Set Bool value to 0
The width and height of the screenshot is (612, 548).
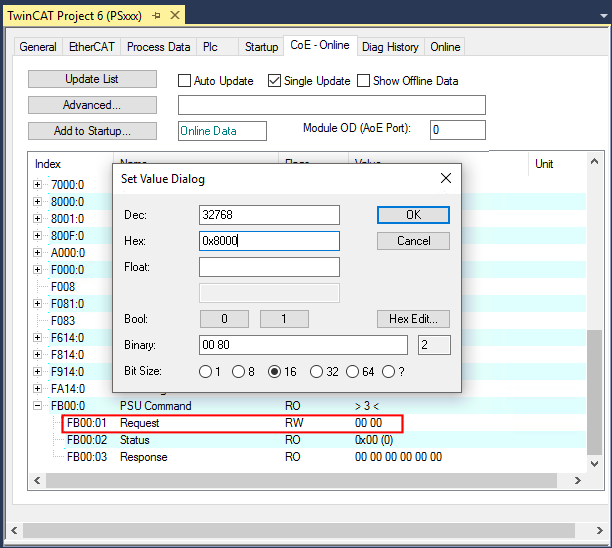[224, 319]
